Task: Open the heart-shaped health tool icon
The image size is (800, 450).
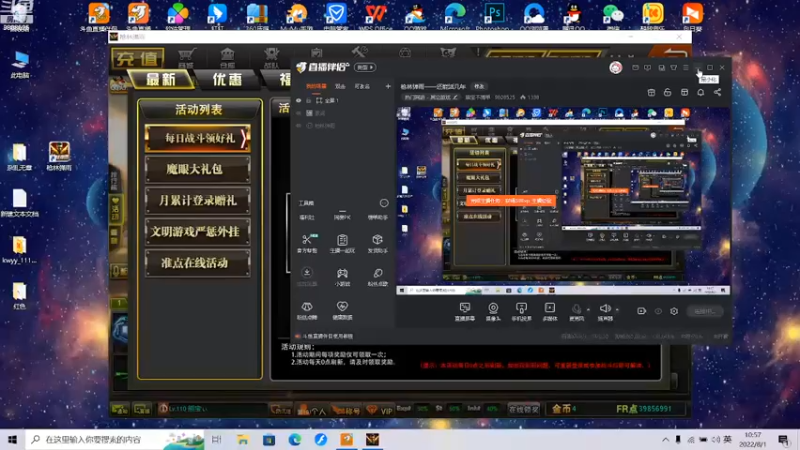Action: tap(342, 310)
